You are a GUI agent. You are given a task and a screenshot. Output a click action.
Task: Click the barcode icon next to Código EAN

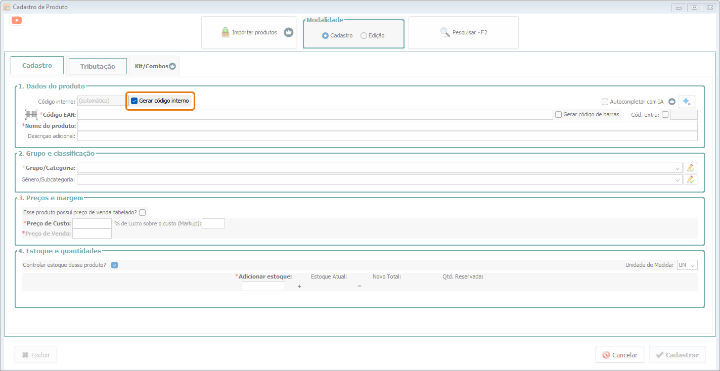click(x=31, y=114)
